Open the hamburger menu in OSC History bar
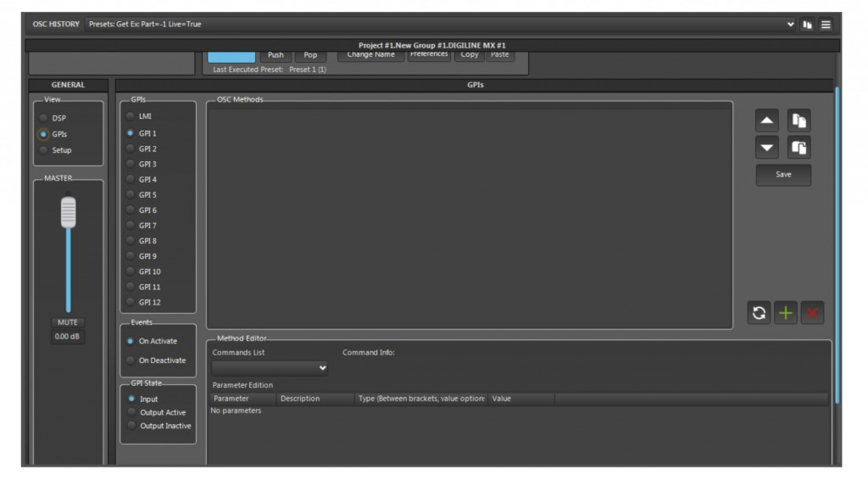 [826, 25]
